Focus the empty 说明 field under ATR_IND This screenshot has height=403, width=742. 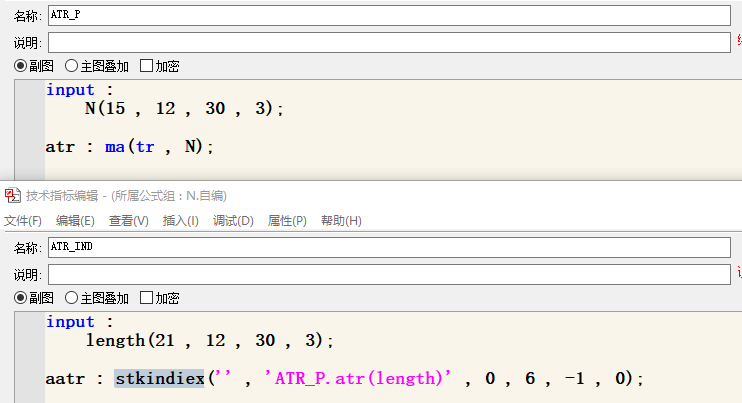pyautogui.click(x=389, y=274)
